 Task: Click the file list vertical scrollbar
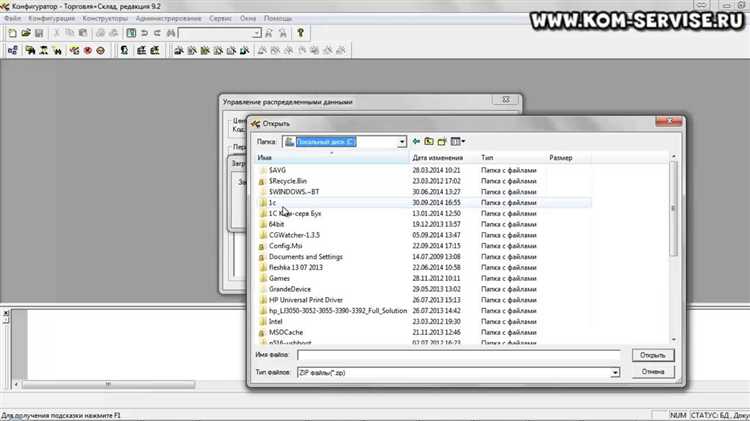click(673, 208)
